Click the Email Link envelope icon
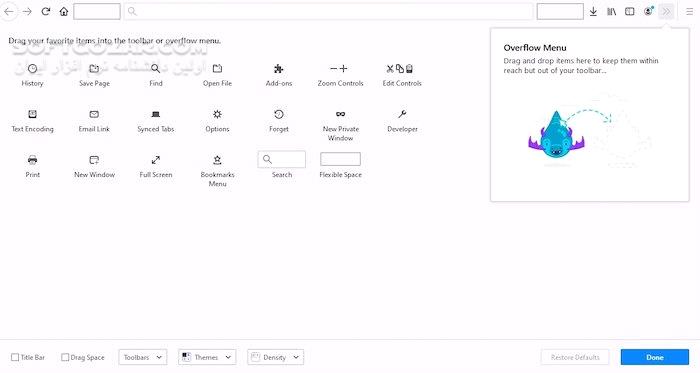 coord(94,114)
